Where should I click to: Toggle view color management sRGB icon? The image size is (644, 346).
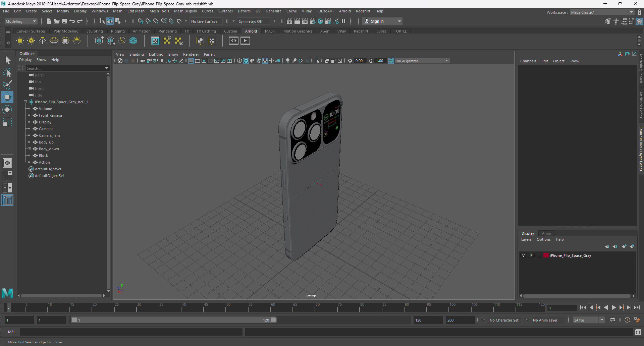click(x=391, y=61)
